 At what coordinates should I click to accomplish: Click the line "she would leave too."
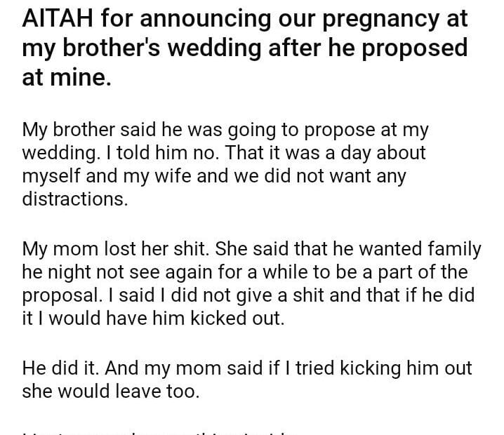(111, 391)
